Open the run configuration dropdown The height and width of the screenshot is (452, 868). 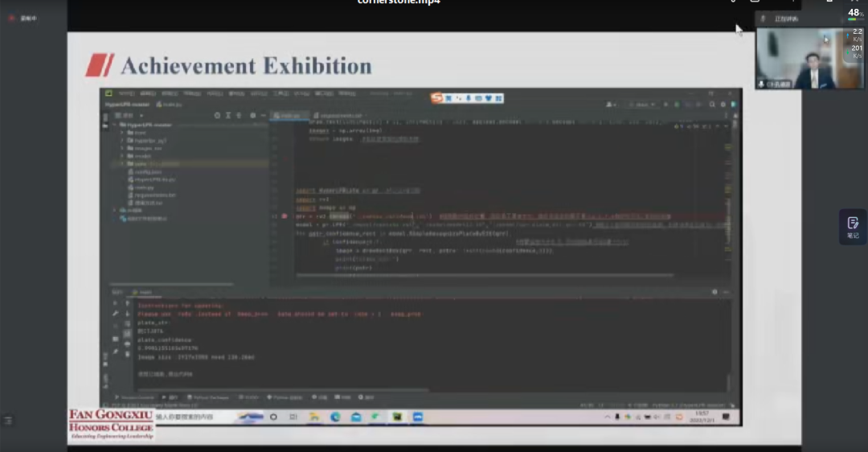(641, 105)
